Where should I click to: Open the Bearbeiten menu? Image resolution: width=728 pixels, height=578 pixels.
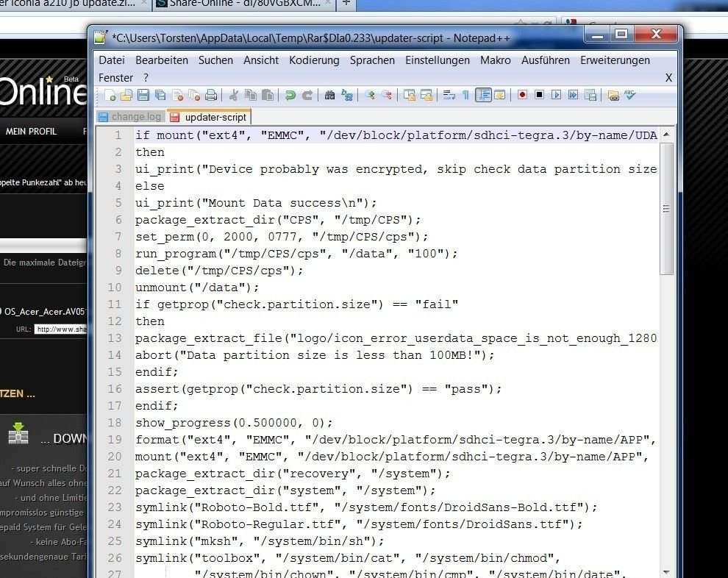point(162,60)
